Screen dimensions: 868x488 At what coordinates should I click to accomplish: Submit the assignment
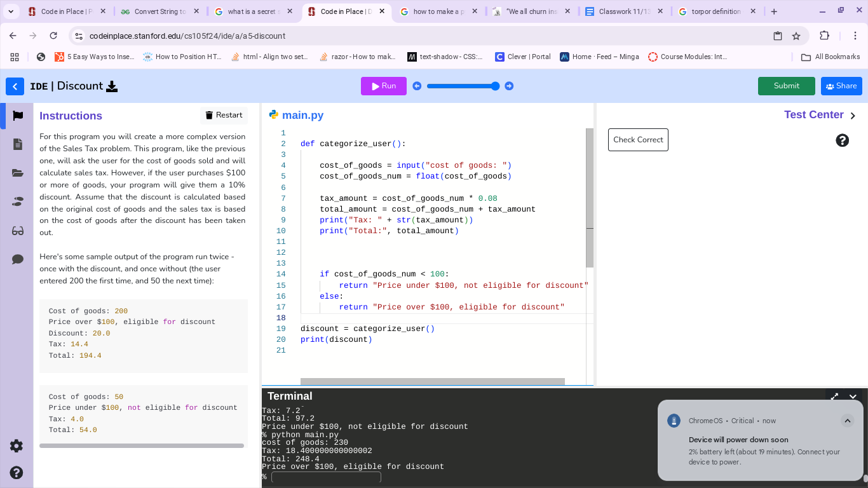[787, 86]
